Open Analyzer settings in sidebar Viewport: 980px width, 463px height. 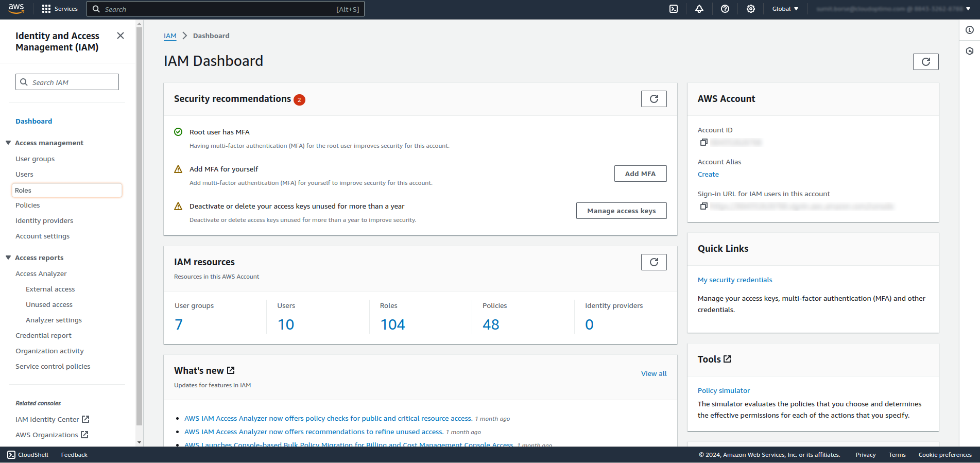(54, 320)
